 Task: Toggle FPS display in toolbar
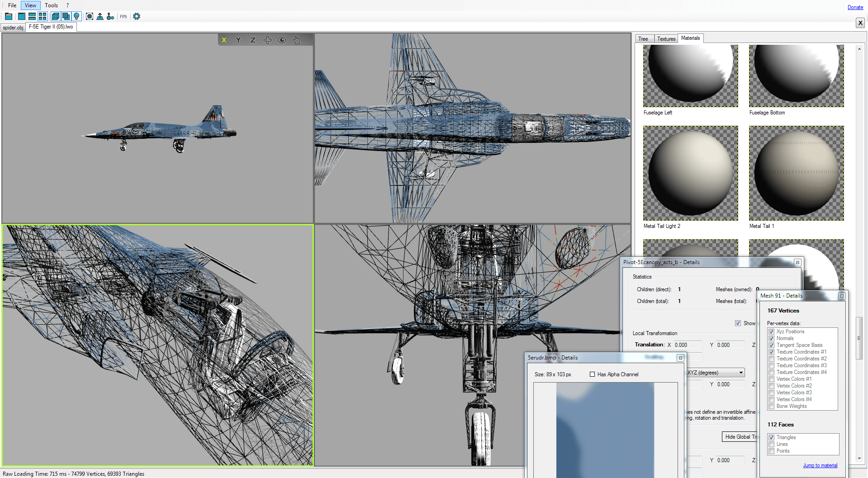click(x=123, y=17)
